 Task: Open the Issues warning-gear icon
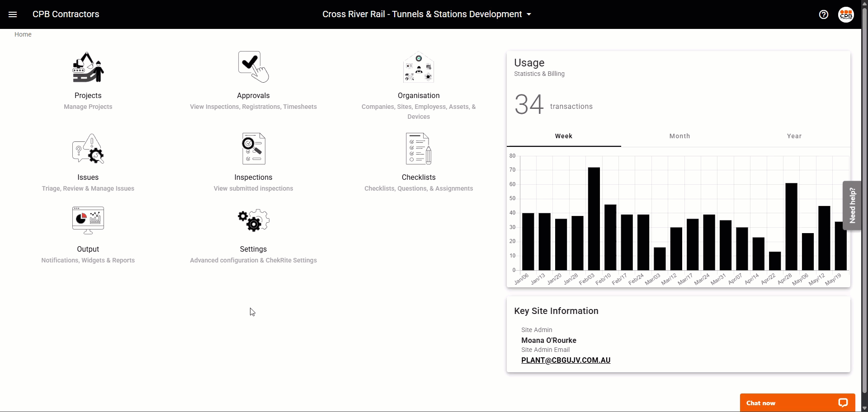[88, 149]
